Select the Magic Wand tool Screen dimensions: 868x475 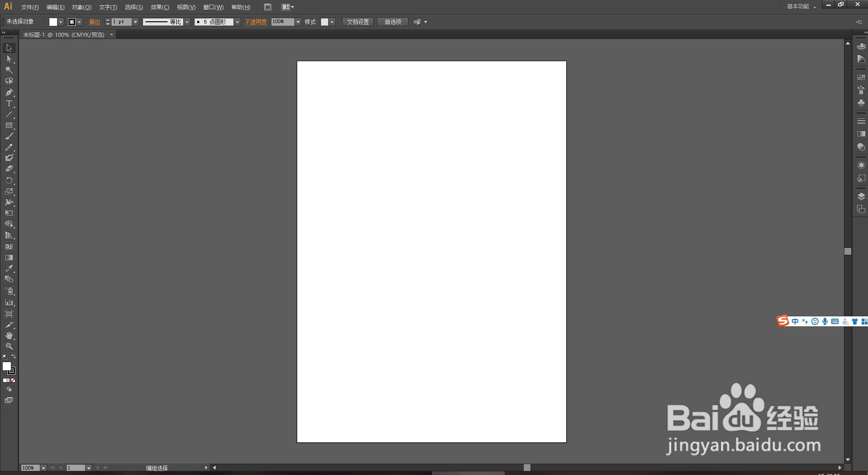[9, 70]
